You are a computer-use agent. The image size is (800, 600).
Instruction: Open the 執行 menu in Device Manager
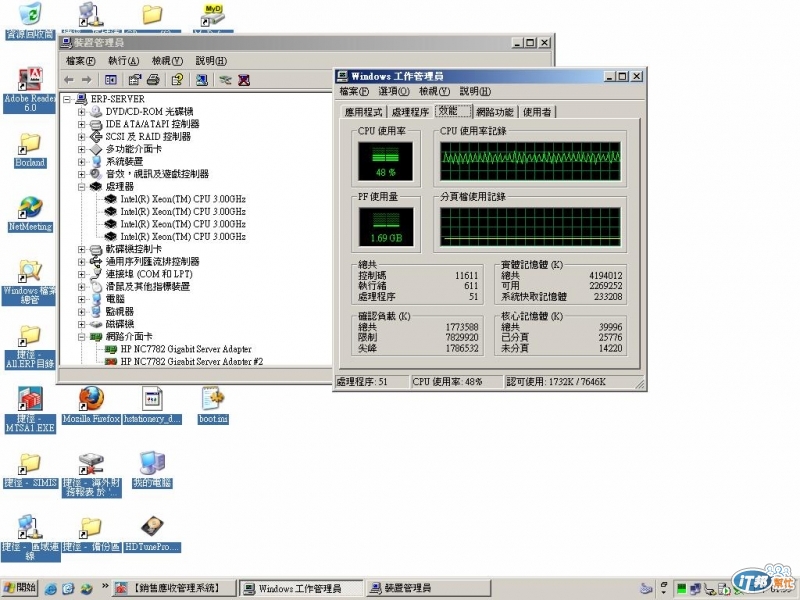[x=123, y=61]
